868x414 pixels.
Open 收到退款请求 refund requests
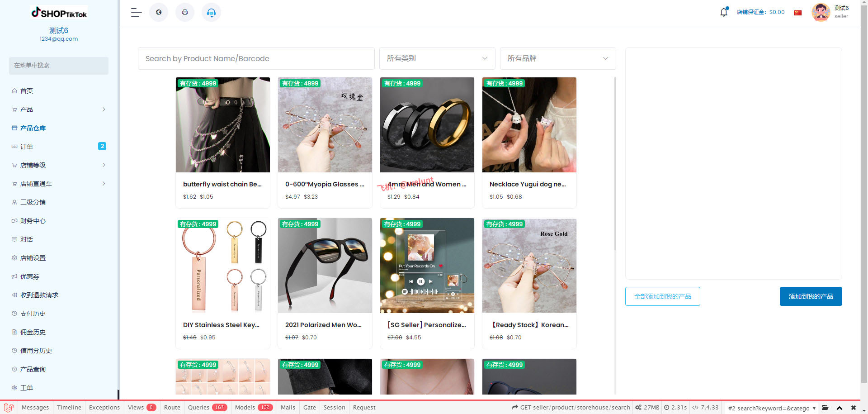59,295
